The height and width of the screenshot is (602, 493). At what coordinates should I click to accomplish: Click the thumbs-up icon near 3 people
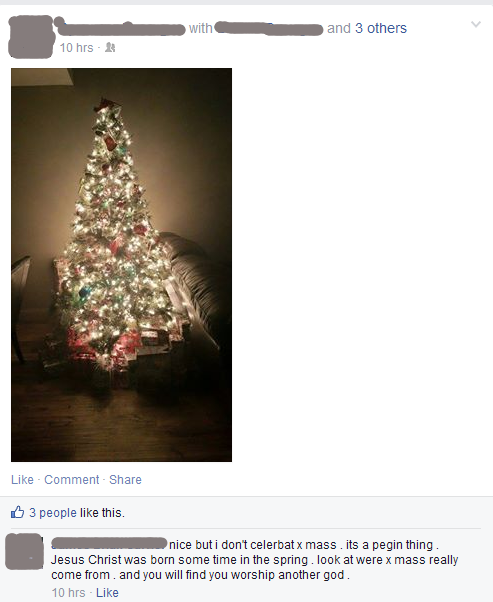tap(17, 512)
